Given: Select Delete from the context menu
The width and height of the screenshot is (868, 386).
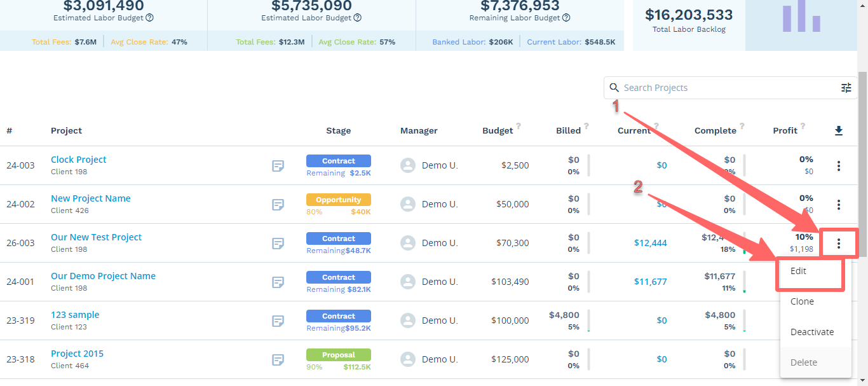Looking at the screenshot, I should [816, 362].
